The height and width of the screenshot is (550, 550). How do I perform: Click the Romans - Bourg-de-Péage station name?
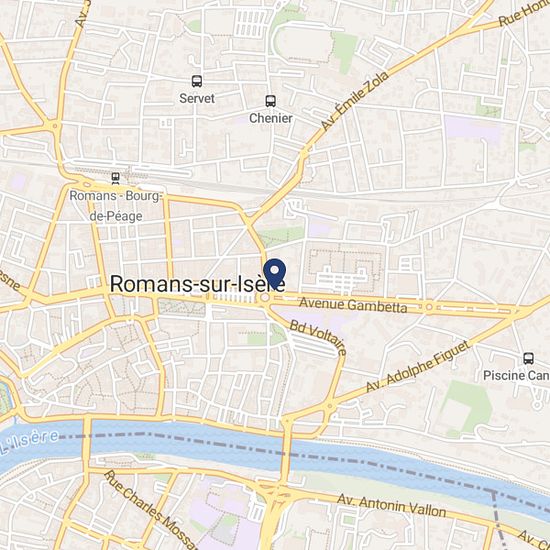pyautogui.click(x=116, y=206)
